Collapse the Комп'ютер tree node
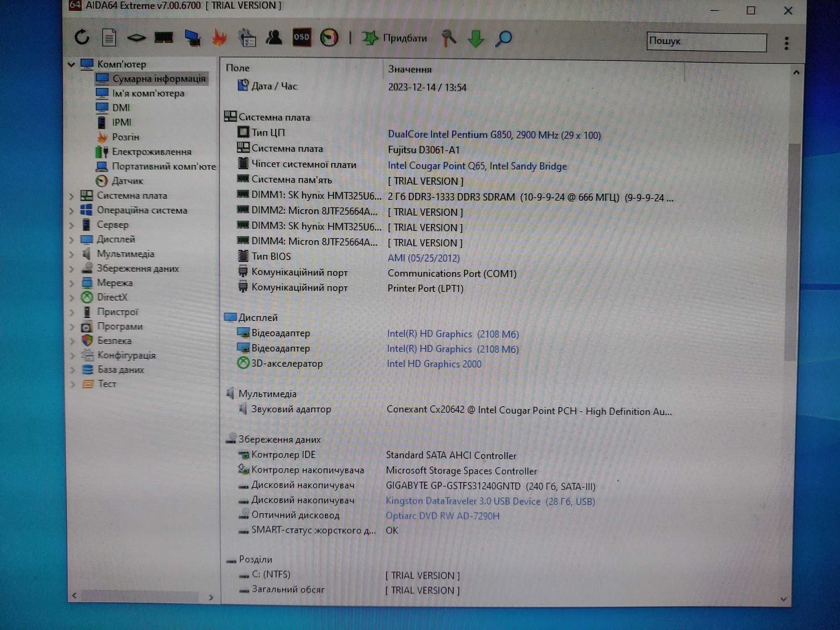This screenshot has height=630, width=840. (x=71, y=64)
